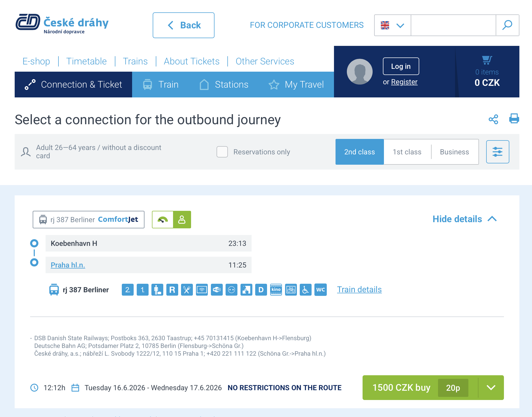This screenshot has height=417, width=532.
Task: Expand the price options arrow beside buy
Action: point(491,388)
